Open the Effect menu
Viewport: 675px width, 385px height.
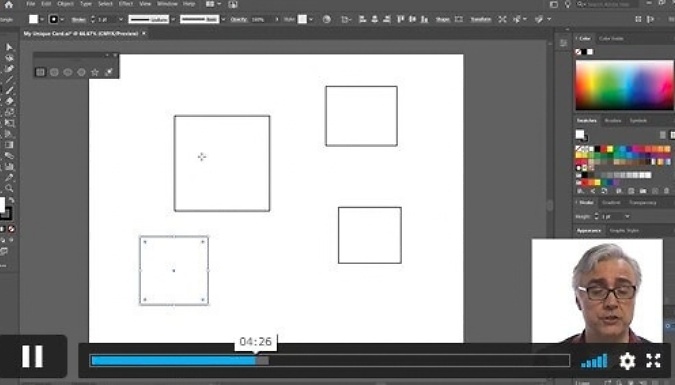click(x=126, y=4)
